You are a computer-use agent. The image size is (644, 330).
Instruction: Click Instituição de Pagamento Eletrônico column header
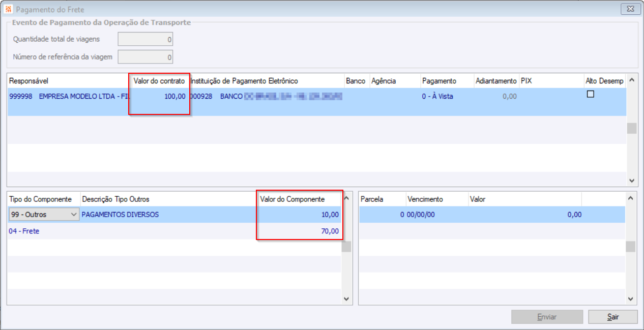pyautogui.click(x=266, y=81)
